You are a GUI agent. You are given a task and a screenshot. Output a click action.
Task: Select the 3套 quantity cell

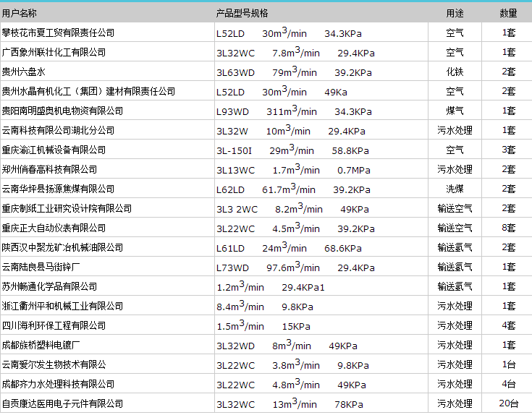[508, 150]
